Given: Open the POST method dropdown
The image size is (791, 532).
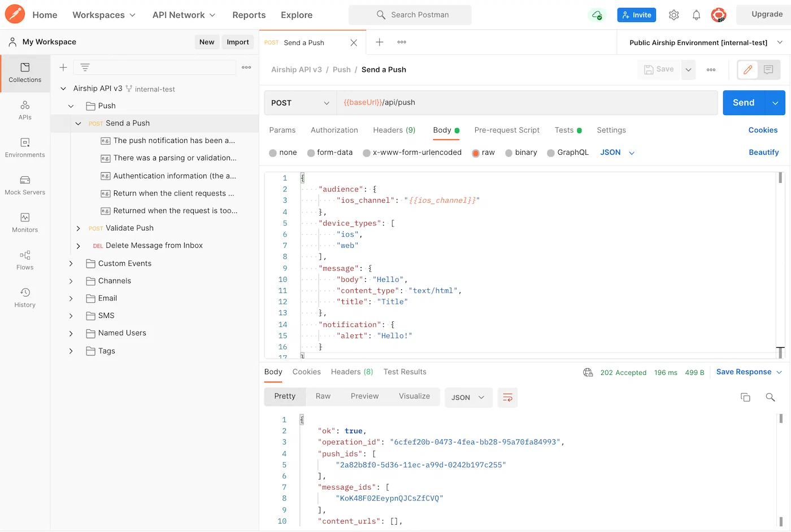Looking at the screenshot, I should click(x=300, y=103).
